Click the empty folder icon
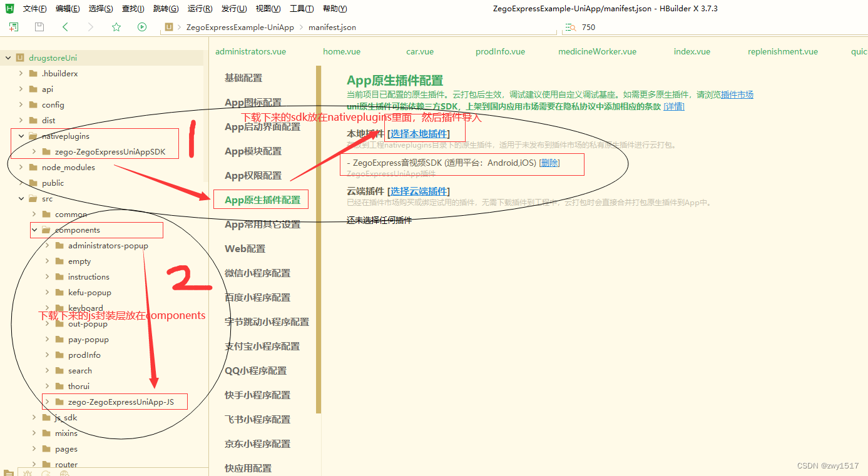This screenshot has width=868, height=476. click(x=59, y=261)
